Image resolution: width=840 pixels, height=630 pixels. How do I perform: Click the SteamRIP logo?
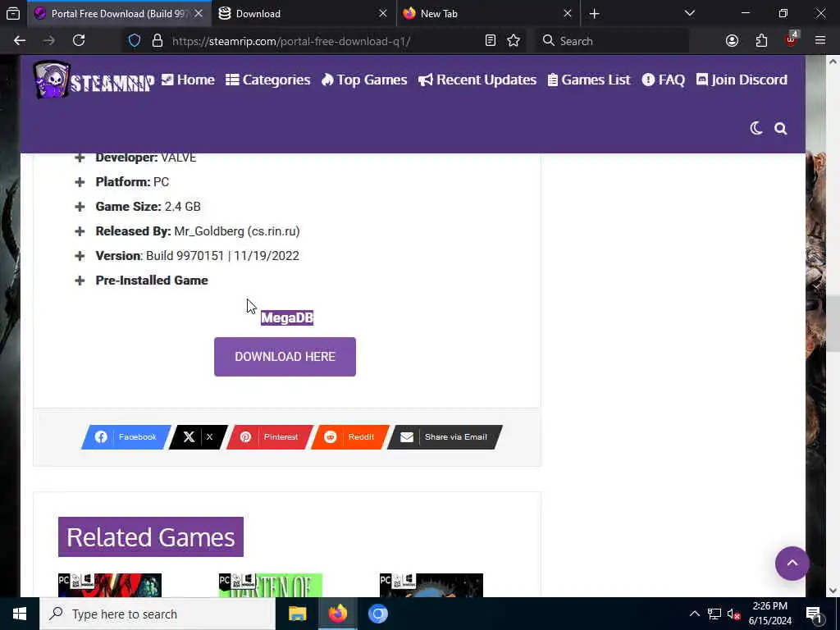pyautogui.click(x=94, y=80)
